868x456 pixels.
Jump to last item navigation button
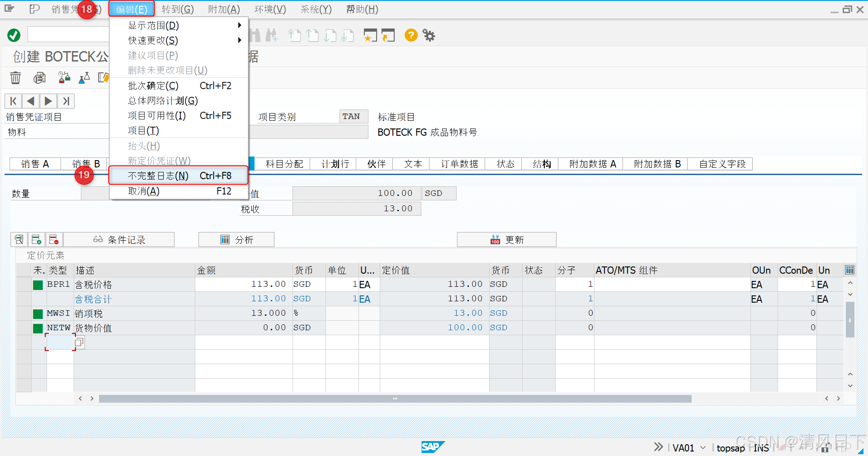[66, 101]
